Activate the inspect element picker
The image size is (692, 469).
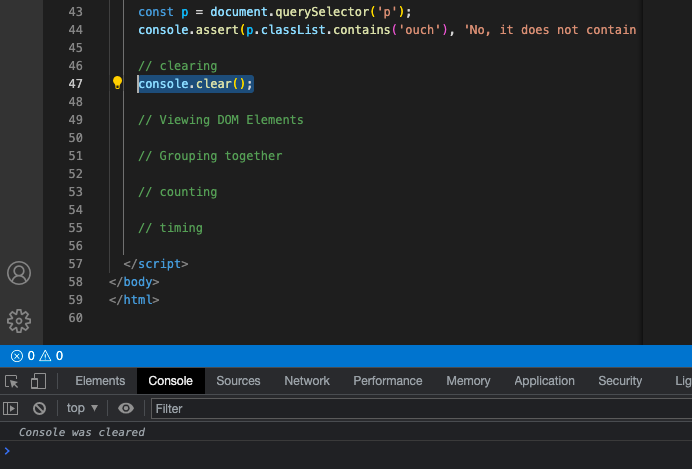(x=12, y=381)
